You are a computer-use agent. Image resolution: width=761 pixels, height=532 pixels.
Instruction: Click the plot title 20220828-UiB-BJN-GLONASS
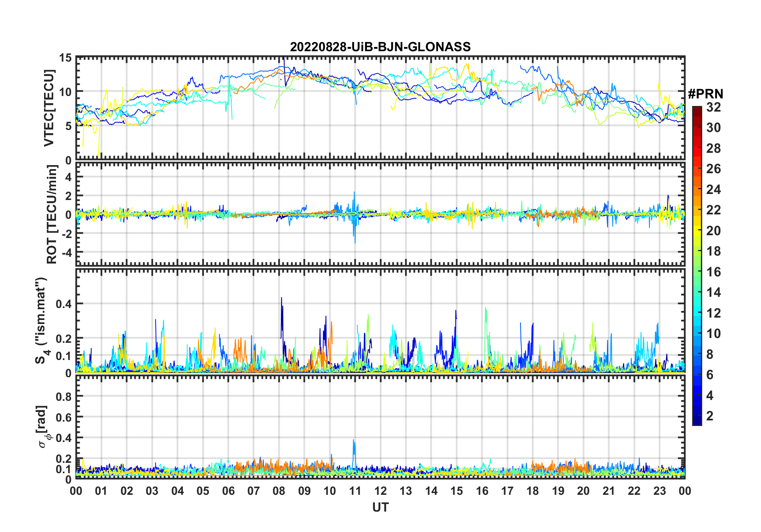coord(380,47)
